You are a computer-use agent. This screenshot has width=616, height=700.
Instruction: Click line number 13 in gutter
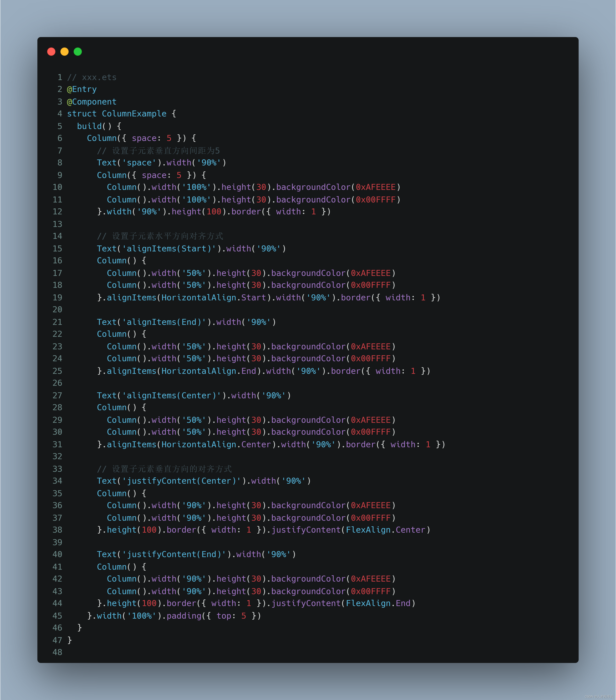click(x=57, y=224)
